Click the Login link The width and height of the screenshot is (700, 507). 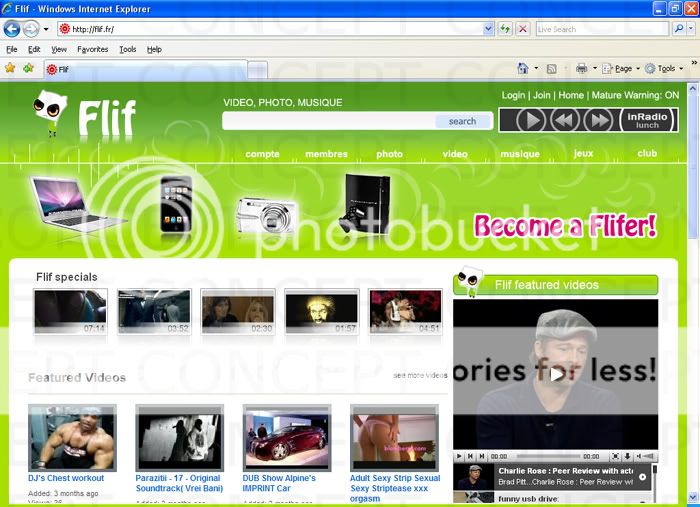click(x=513, y=95)
